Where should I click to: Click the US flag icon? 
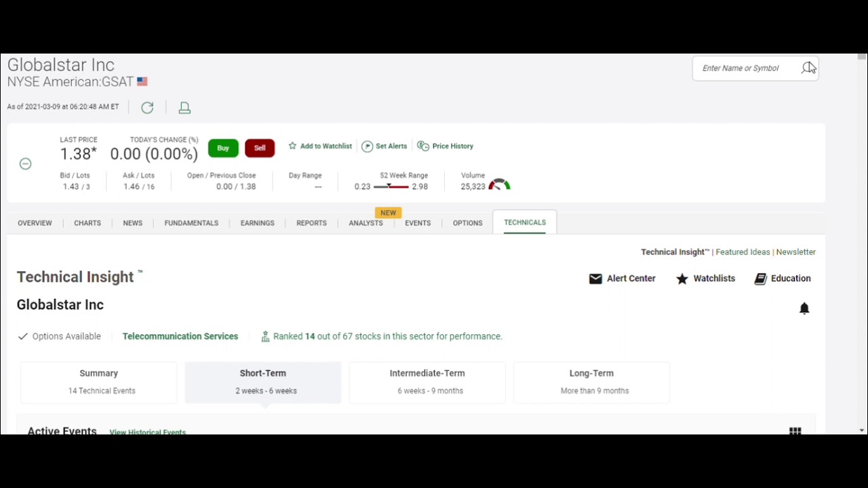(x=142, y=81)
